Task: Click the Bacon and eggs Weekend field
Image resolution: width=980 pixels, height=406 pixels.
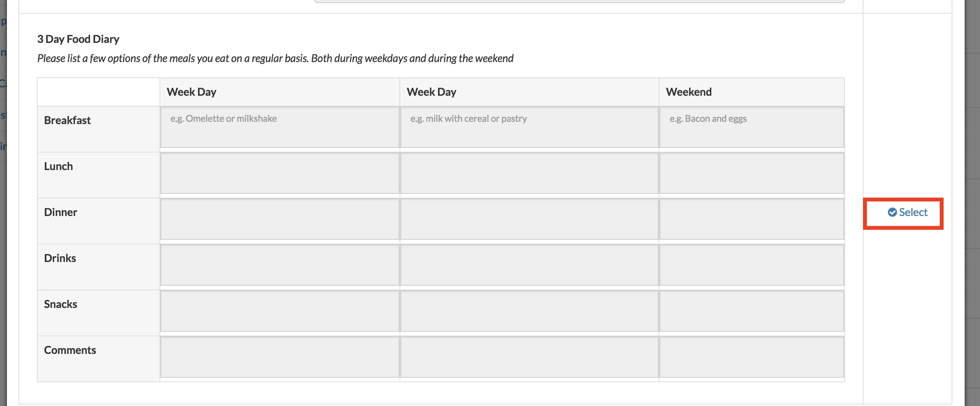Action: tap(751, 127)
